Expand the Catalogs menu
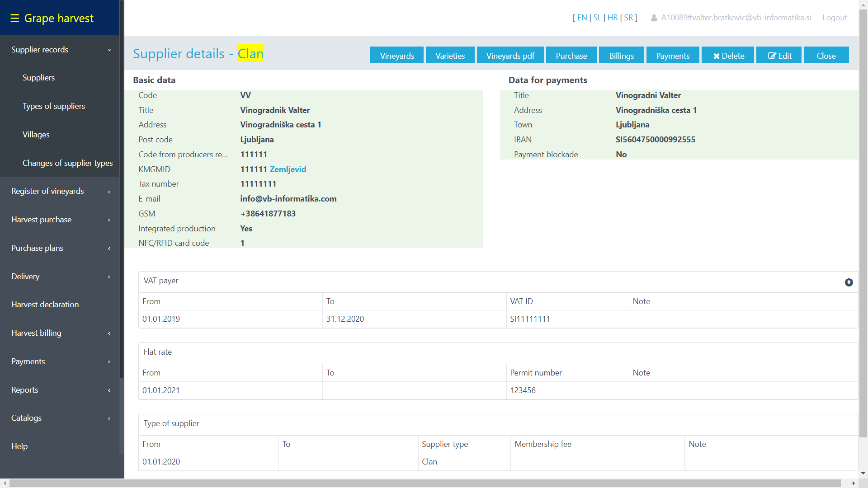Screen dimensions: 868x488 [60, 418]
